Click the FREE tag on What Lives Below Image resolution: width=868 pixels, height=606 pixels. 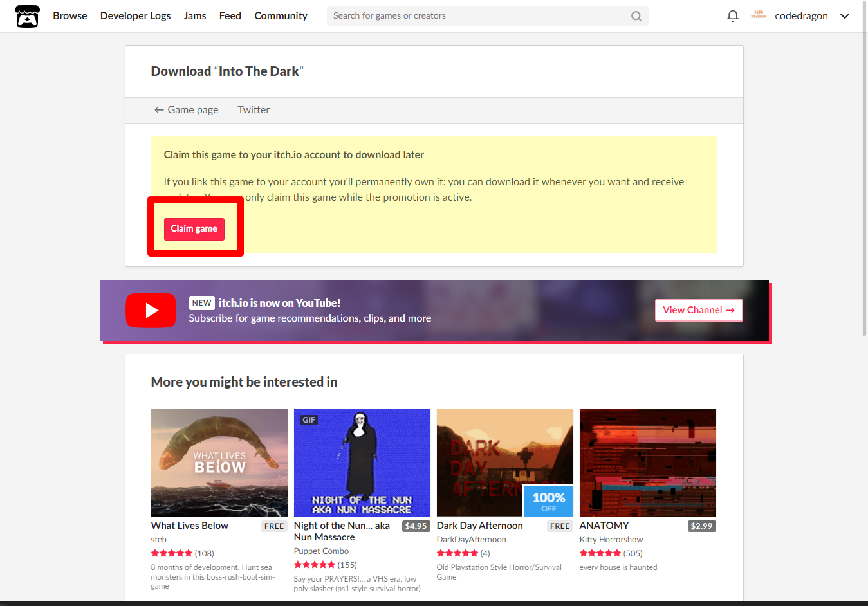[x=274, y=526]
